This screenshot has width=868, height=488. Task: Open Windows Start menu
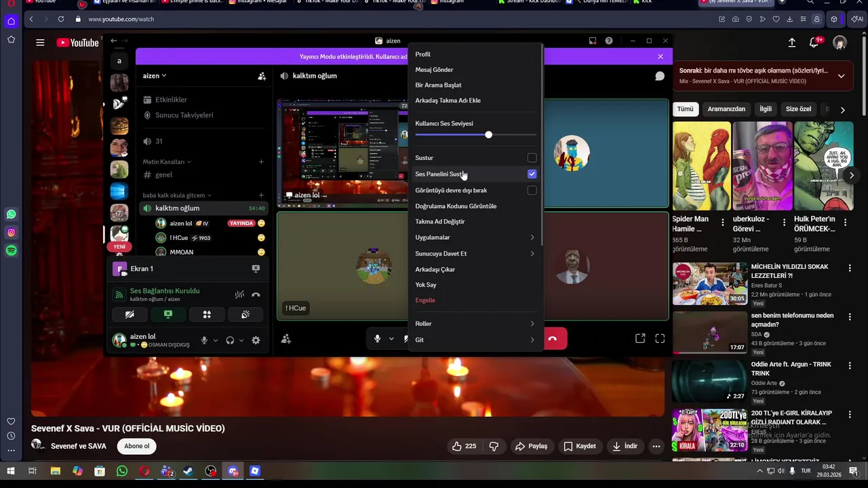click(11, 471)
